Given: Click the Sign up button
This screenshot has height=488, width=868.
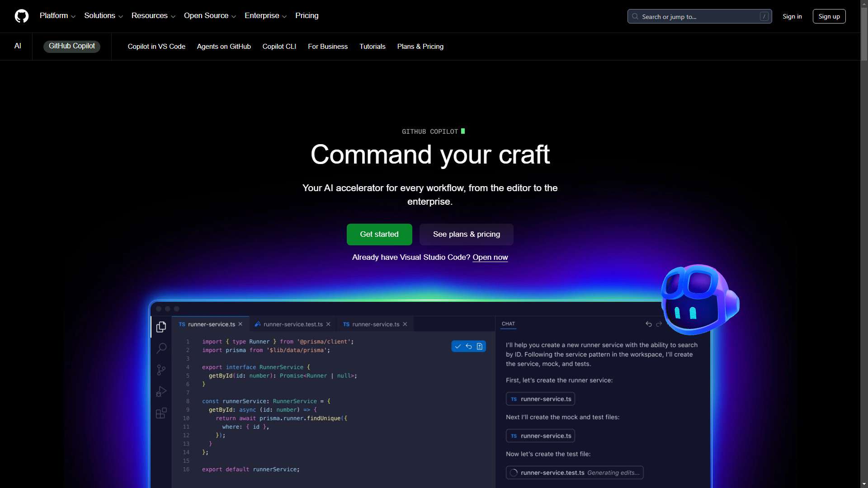Looking at the screenshot, I should coord(829,16).
